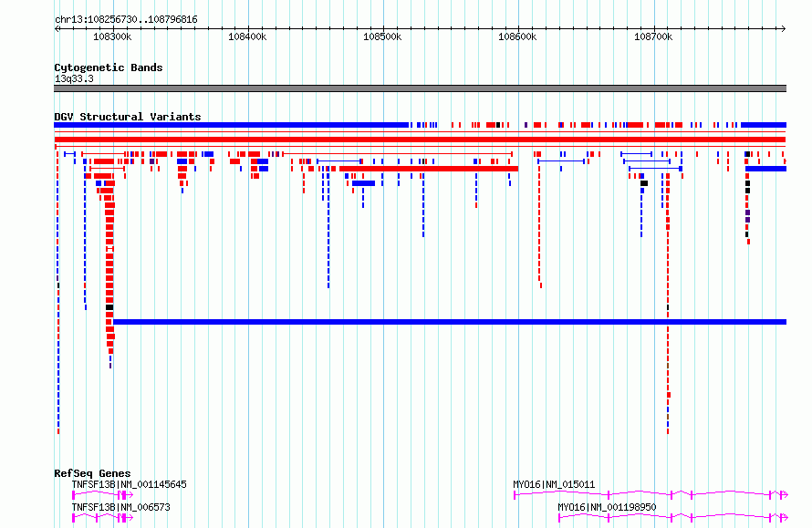Select the long blue variant at top-left of DGV track
The width and height of the screenshot is (812, 528).
(232, 125)
